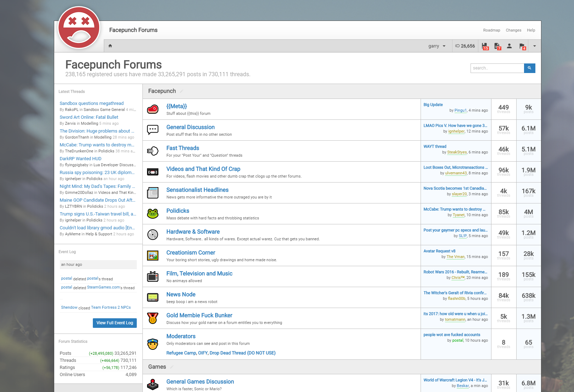Open the Sensationalist Headlines forum
Screen dimensions: 574x392
[197, 190]
